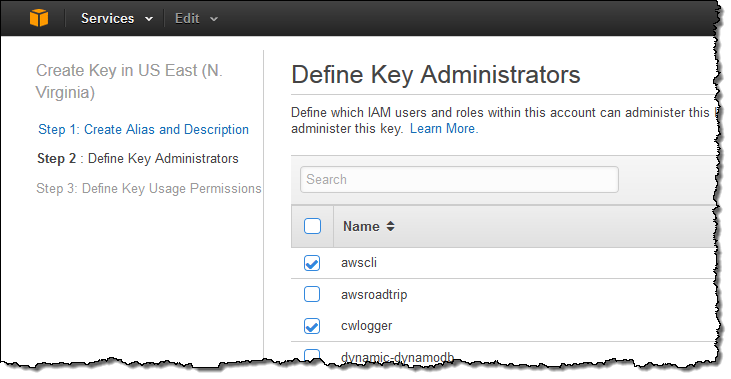Click the Name column sort arrows
The image size is (731, 379).
391,226
